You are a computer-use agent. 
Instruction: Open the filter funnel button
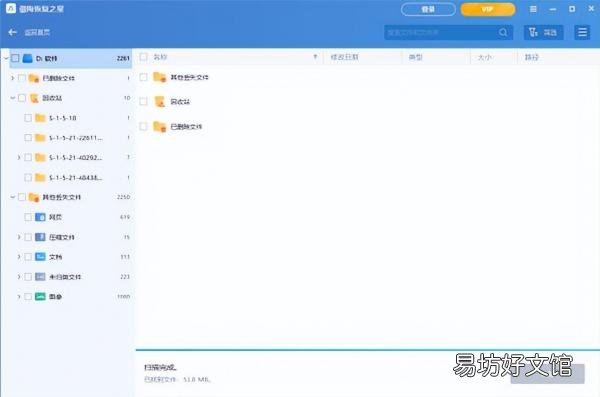point(543,33)
